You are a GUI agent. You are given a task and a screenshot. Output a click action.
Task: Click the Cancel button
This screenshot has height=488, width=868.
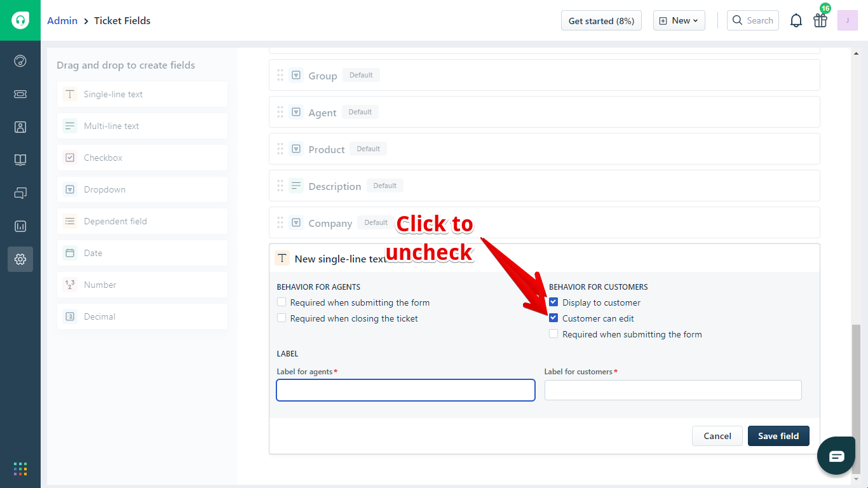[x=717, y=436]
